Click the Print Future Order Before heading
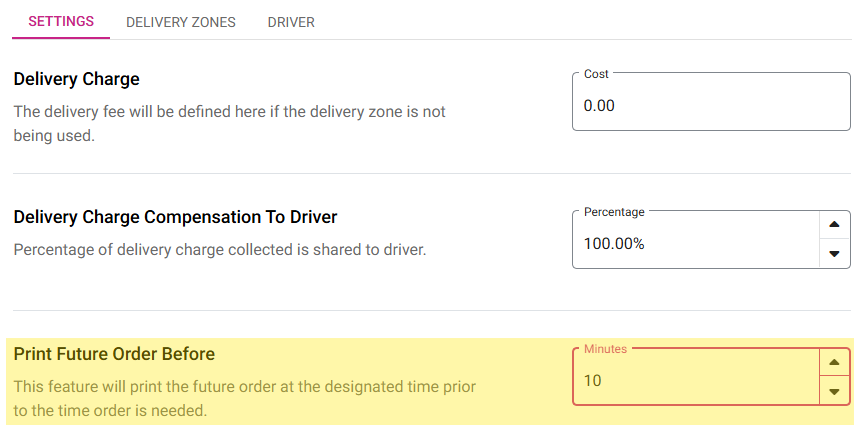 click(x=114, y=354)
